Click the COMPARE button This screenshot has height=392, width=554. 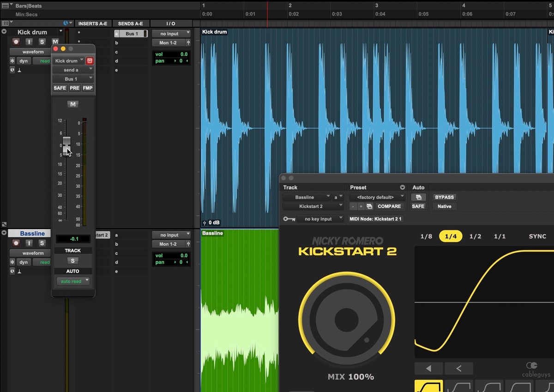[x=389, y=206]
